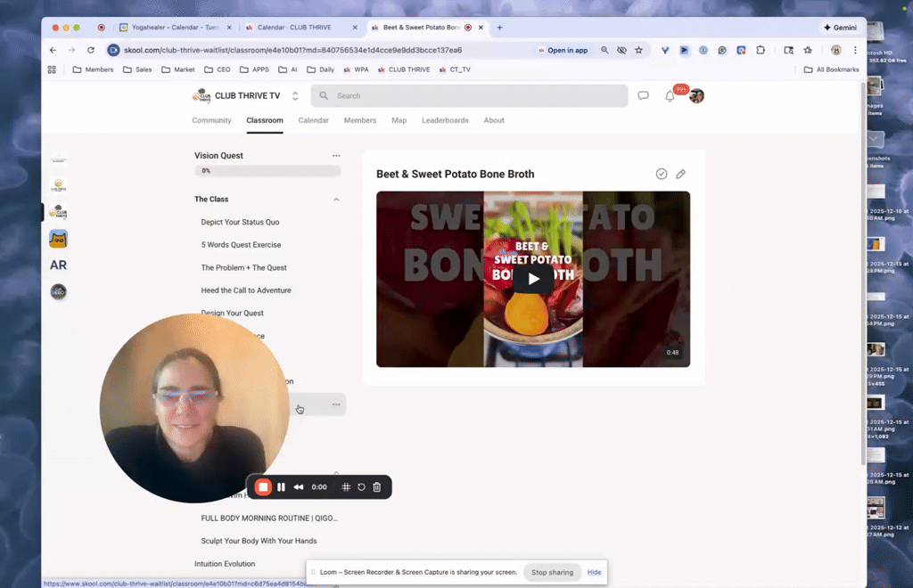The height and width of the screenshot is (588, 913).
Task: Switch to Calendar tab
Action: coord(313,120)
